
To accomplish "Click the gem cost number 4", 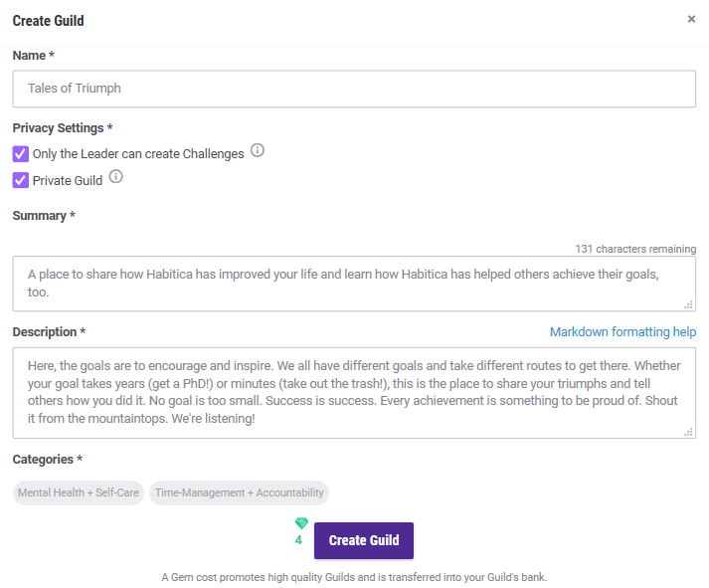I will [298, 540].
